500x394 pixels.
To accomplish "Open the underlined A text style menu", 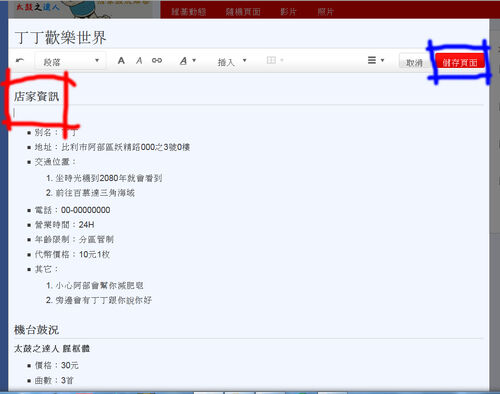I will click(188, 61).
